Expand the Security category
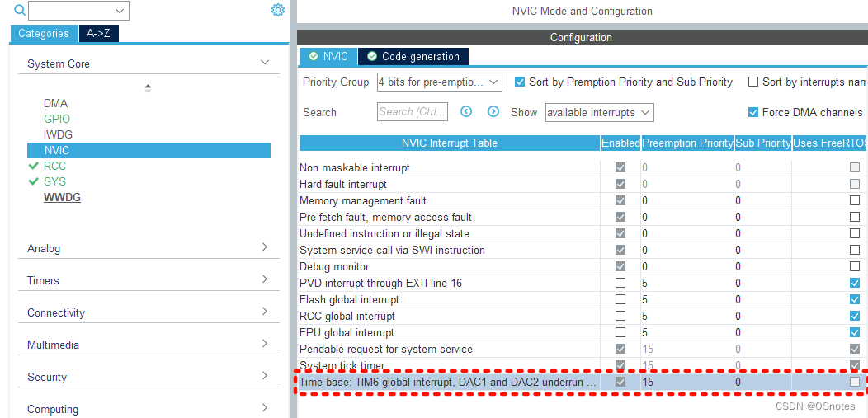The image size is (868, 418). 265,376
